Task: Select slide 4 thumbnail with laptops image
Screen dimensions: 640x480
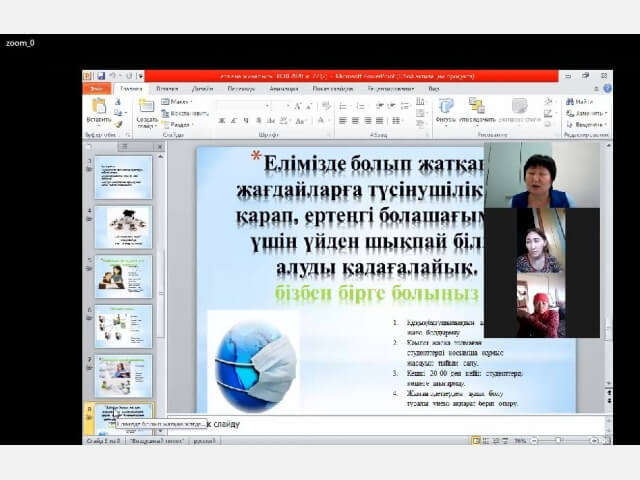Action: click(123, 227)
